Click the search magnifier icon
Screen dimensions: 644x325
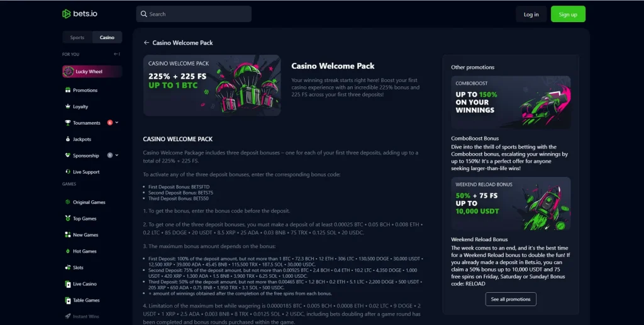[144, 14]
